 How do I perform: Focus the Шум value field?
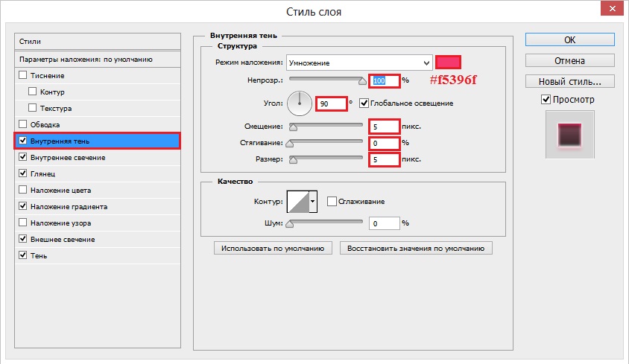pos(385,223)
